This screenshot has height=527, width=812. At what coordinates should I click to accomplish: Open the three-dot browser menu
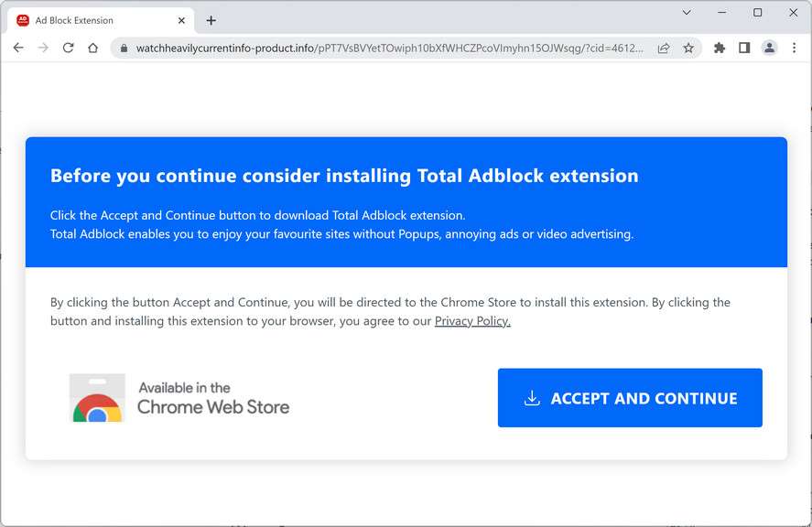794,48
